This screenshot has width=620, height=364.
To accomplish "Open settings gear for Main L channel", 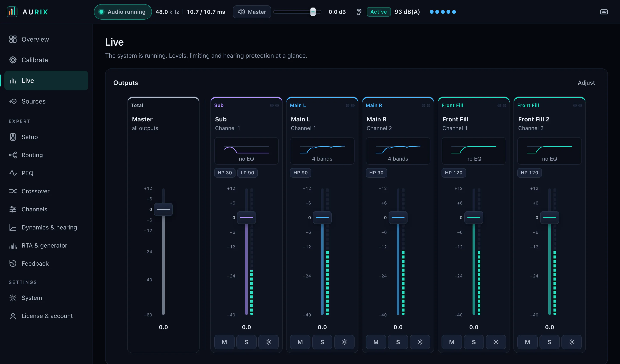I will click(x=344, y=342).
